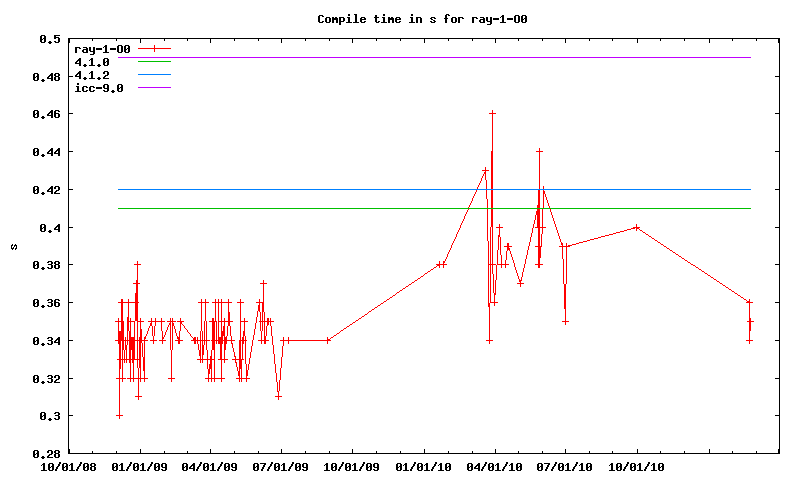Click the 10/01/10 x-axis date label
Screen dimensions: 800x480
pyautogui.click(x=637, y=466)
